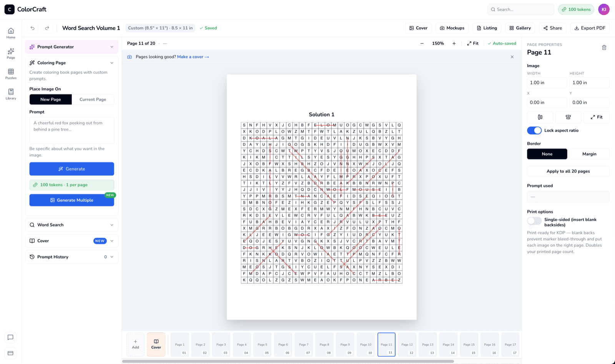615x364 pixels.
Task: Collapse the Coloring Page section
Action: [x=71, y=63]
